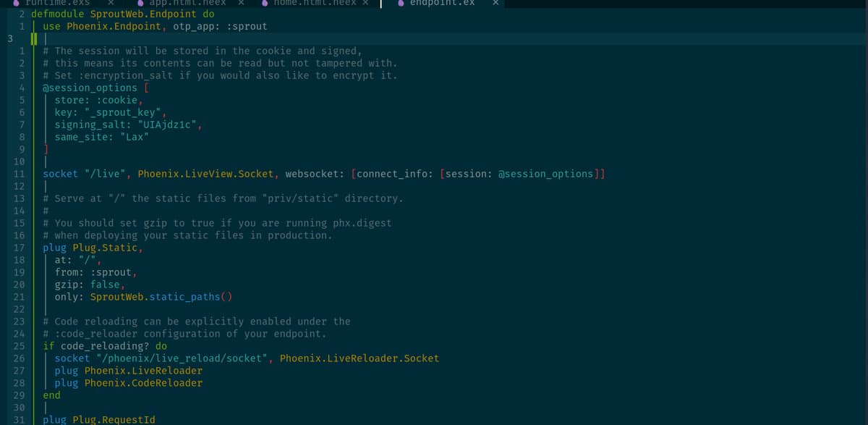
Task: Click line number 25 in the gutter
Action: click(x=20, y=345)
